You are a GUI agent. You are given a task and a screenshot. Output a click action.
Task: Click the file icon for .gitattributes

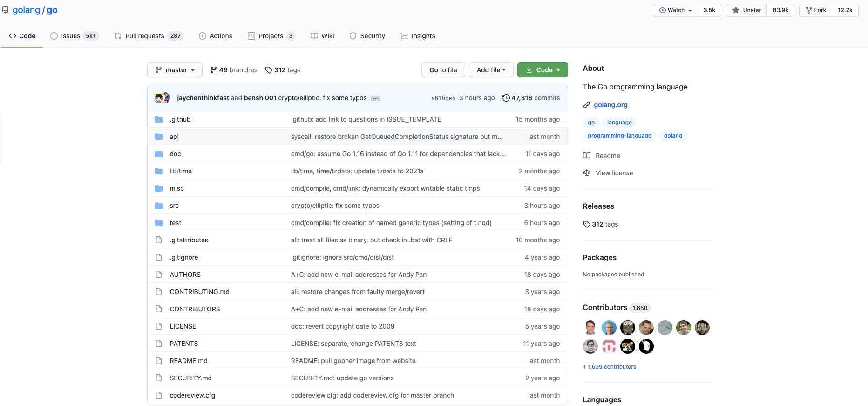click(x=159, y=240)
